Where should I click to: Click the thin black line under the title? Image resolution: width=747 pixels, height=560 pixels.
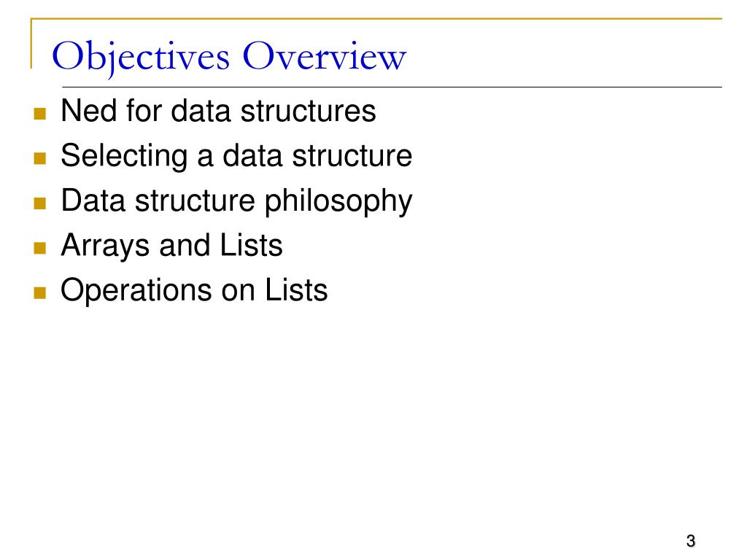click(x=392, y=87)
